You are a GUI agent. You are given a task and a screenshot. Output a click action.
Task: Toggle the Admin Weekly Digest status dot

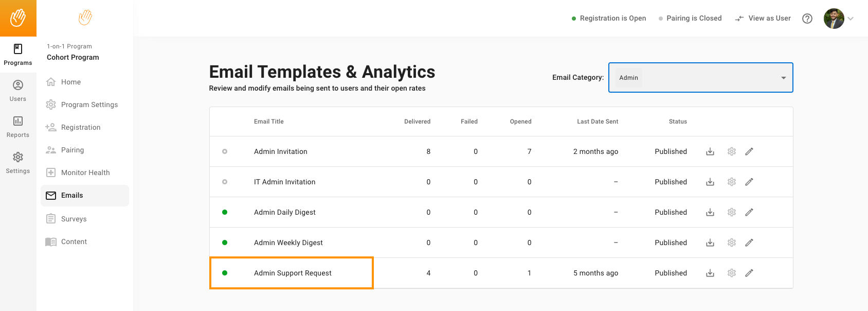(x=225, y=243)
